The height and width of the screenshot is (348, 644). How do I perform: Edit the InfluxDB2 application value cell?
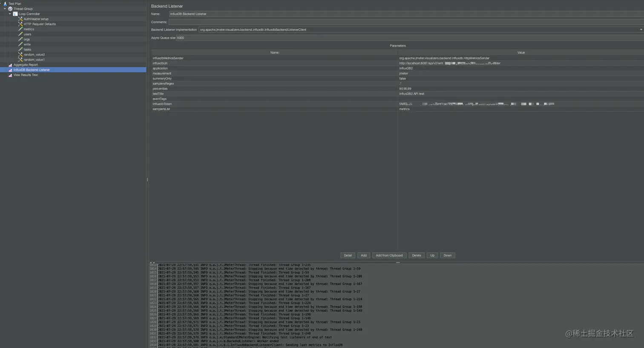[521, 68]
